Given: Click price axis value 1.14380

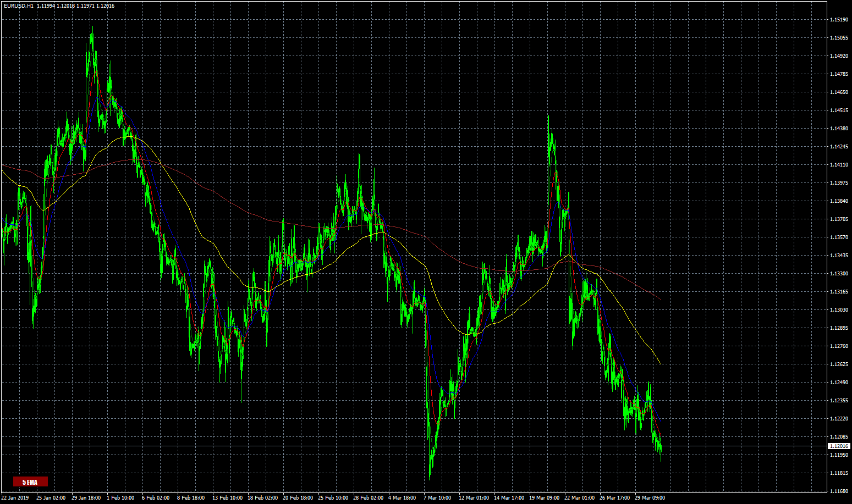Looking at the screenshot, I should (x=838, y=129).
